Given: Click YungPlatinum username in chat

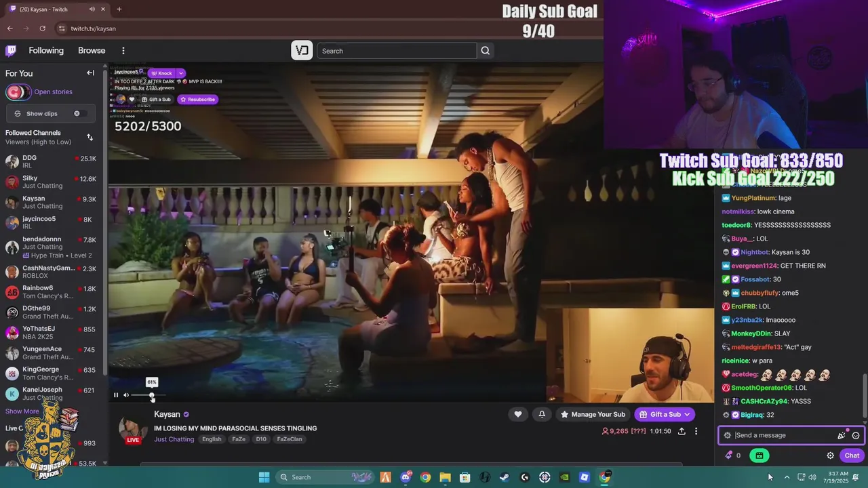Looking at the screenshot, I should tap(753, 198).
